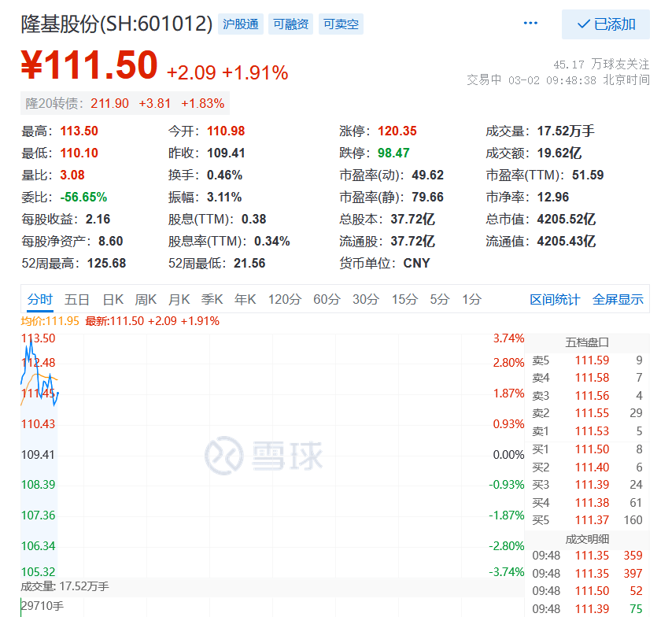Switch to the 季K chart tab
Screen dimensions: 672x617
[x=212, y=299]
